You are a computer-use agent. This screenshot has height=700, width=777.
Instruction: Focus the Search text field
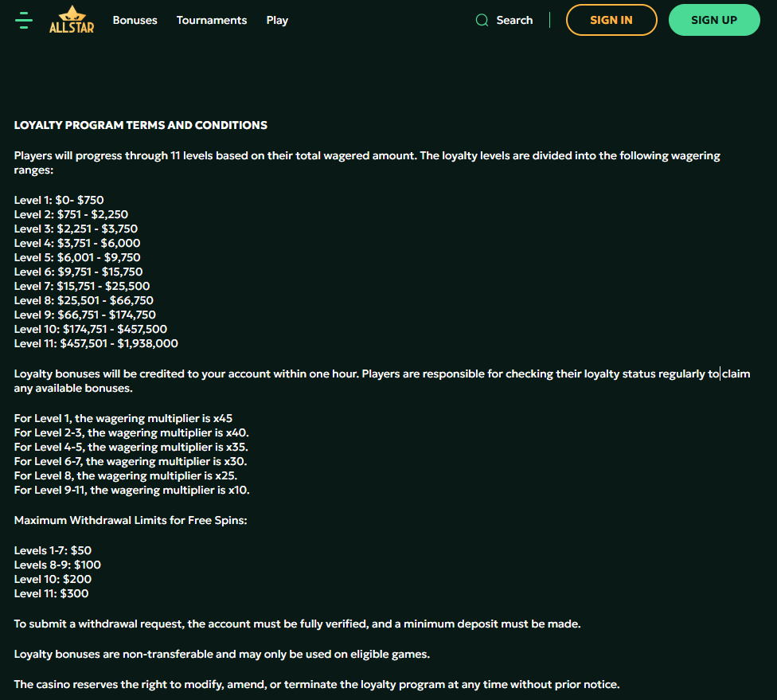click(x=514, y=21)
